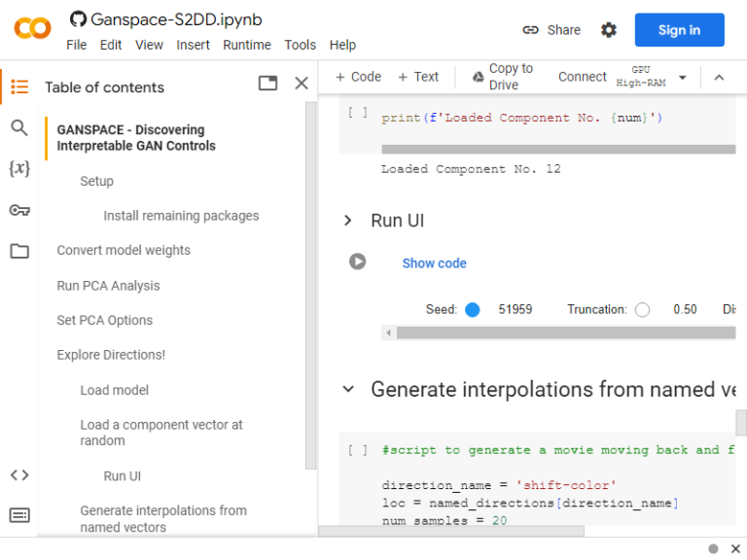Jump to Run UI in contents
This screenshot has width=747, height=560.
[x=122, y=476]
